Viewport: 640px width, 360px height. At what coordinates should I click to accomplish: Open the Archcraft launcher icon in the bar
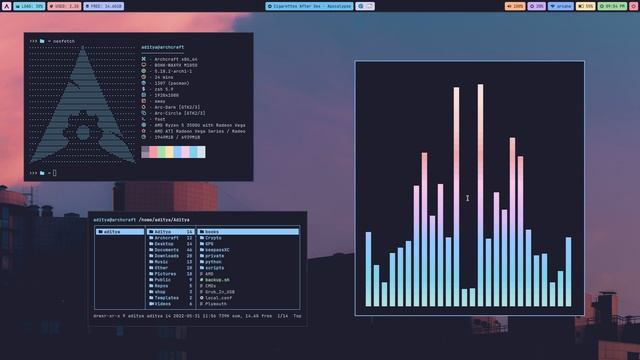(7, 6)
